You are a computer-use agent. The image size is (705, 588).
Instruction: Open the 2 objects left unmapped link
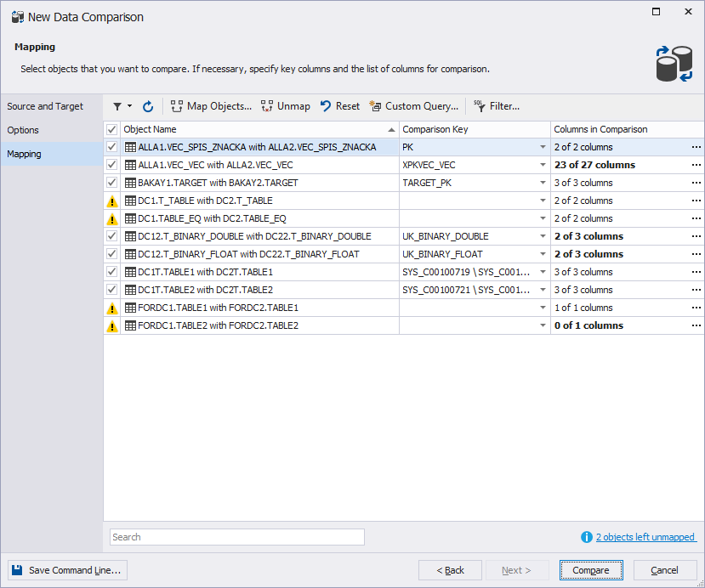click(x=645, y=537)
